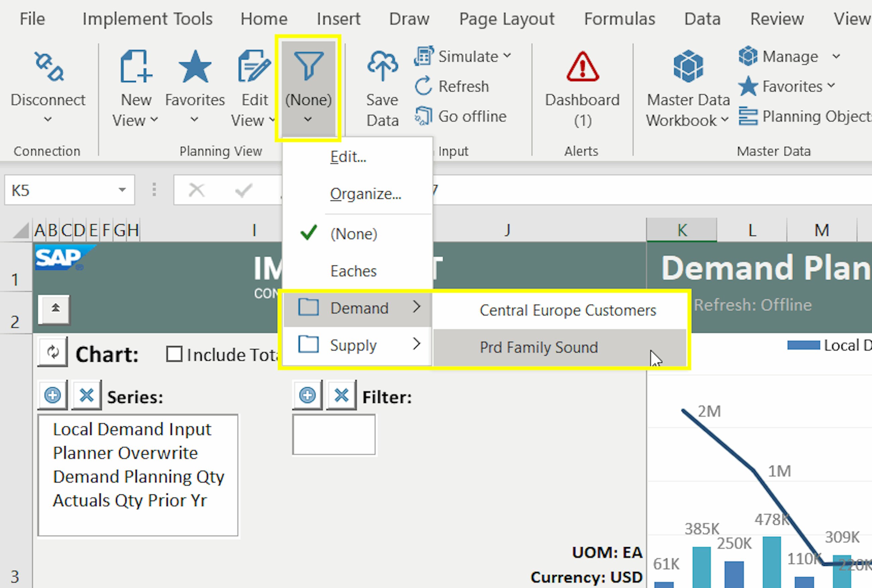Click the Save Data cloud icon
The height and width of the screenshot is (588, 872).
point(382,67)
